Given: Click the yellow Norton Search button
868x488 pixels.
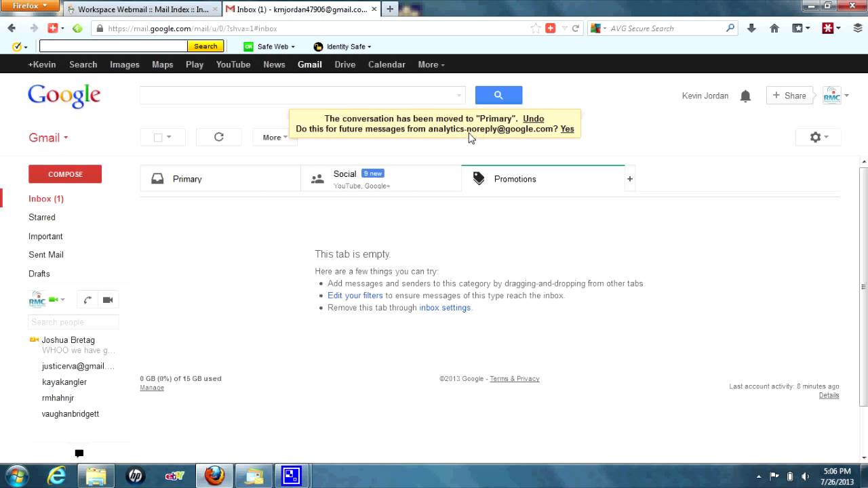Looking at the screenshot, I should click(205, 46).
